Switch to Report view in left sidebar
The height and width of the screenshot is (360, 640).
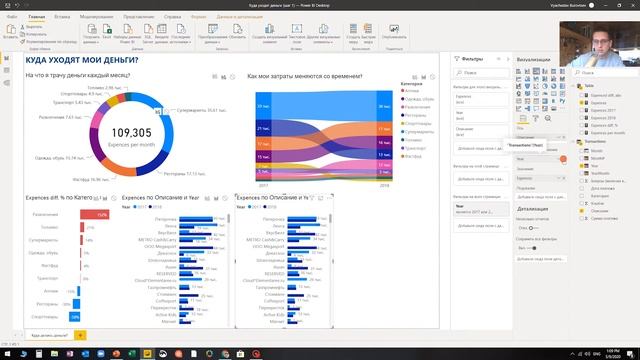pos(7,58)
